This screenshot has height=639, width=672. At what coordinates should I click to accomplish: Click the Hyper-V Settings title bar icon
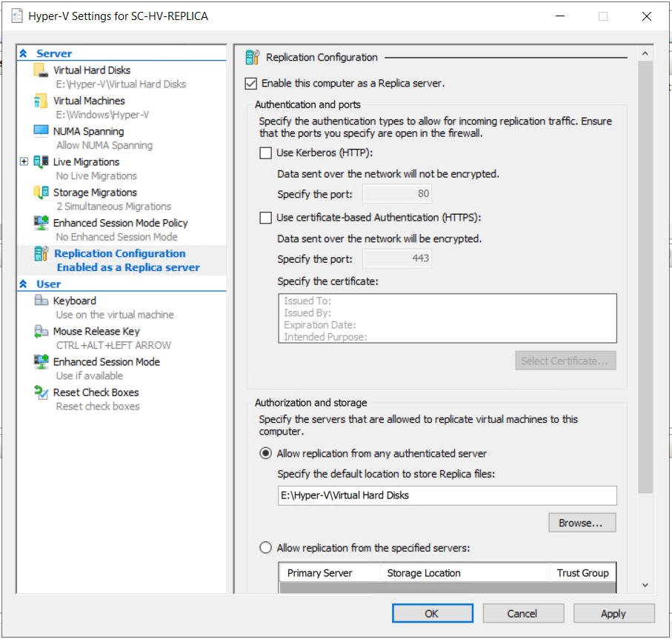pos(17,16)
